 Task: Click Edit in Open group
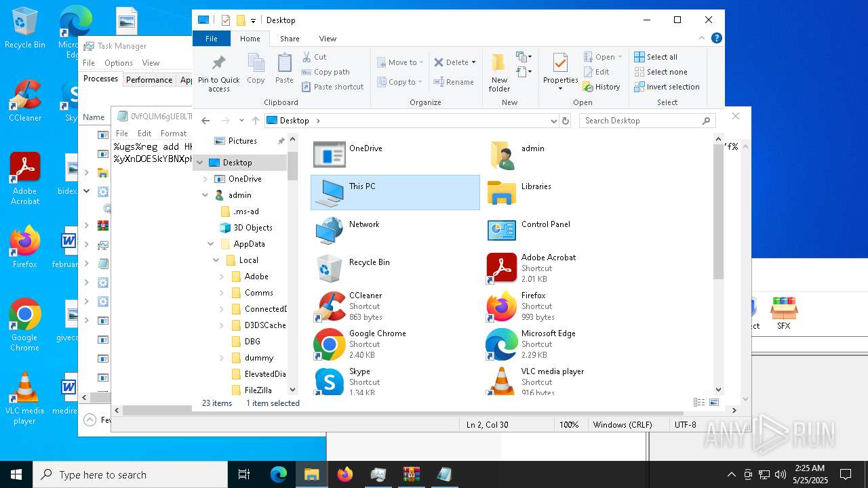pyautogui.click(x=596, y=72)
